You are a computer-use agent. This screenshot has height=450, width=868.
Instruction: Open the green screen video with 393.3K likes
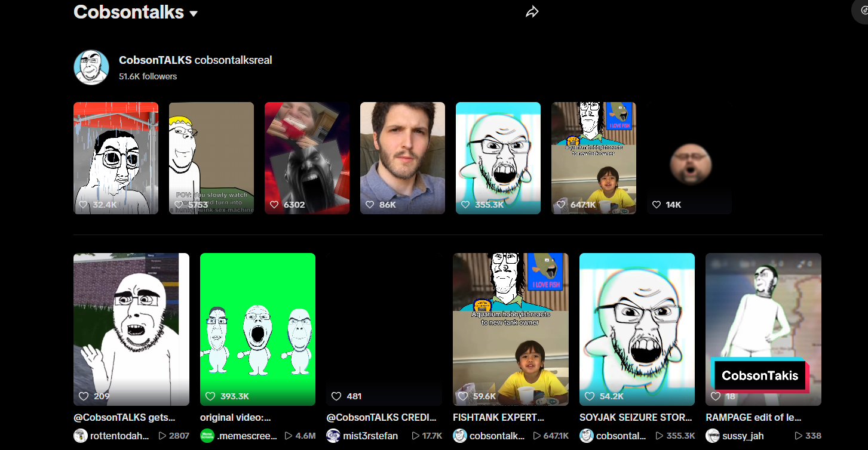coord(257,329)
